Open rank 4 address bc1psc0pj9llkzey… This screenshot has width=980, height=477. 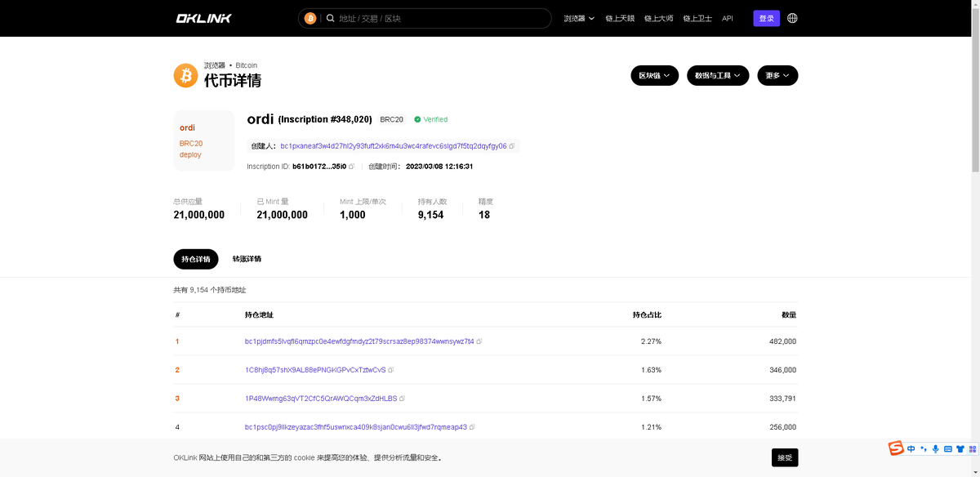pos(356,427)
